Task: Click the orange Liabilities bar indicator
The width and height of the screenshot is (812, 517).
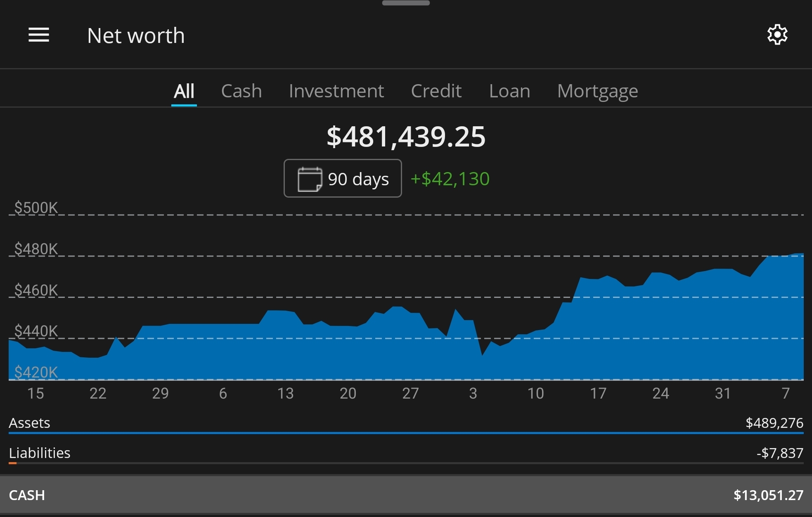Action: tap(12, 463)
